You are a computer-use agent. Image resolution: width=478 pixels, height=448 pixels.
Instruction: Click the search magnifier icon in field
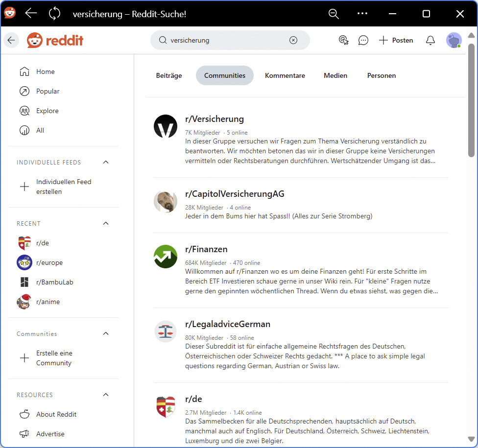(163, 40)
